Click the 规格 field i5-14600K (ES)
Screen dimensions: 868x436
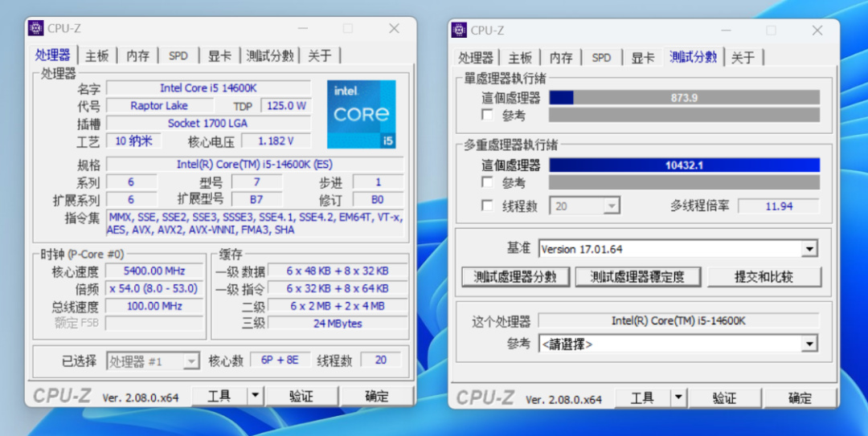(x=255, y=165)
